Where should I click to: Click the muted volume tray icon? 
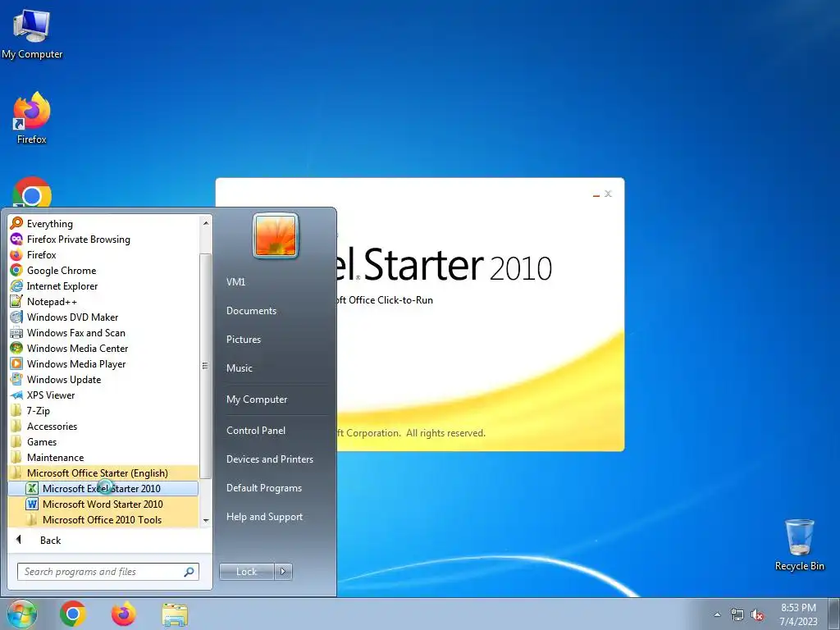tap(757, 614)
